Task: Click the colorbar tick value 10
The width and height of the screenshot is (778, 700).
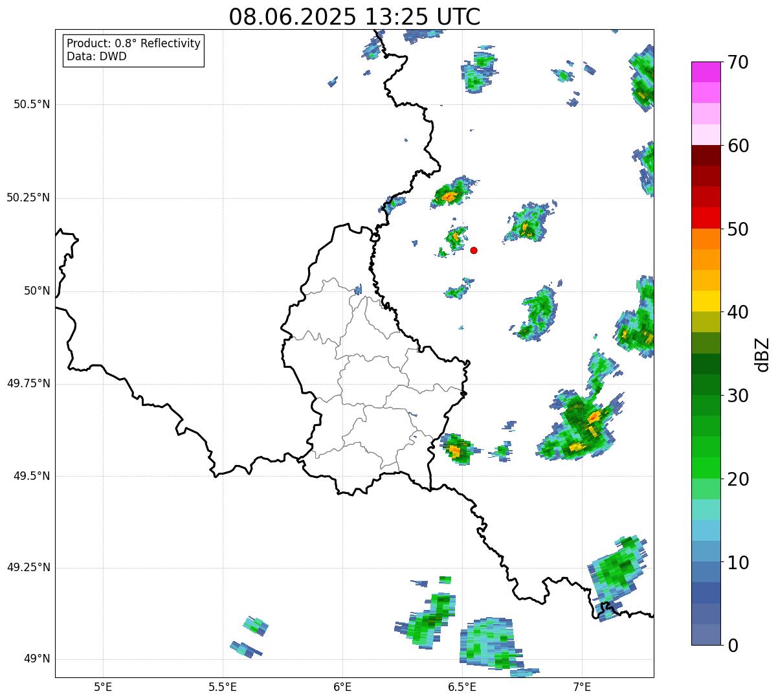Action: tap(738, 563)
